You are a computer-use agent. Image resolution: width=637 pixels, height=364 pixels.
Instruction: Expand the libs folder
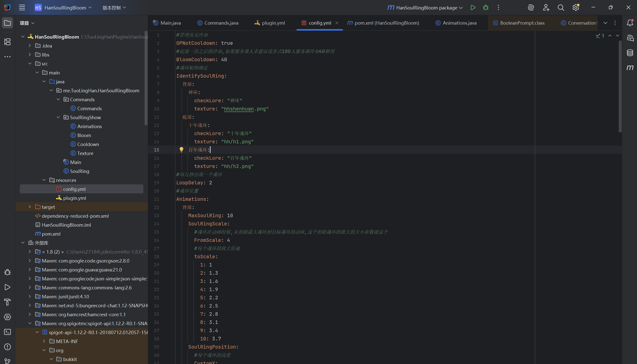pyautogui.click(x=30, y=54)
